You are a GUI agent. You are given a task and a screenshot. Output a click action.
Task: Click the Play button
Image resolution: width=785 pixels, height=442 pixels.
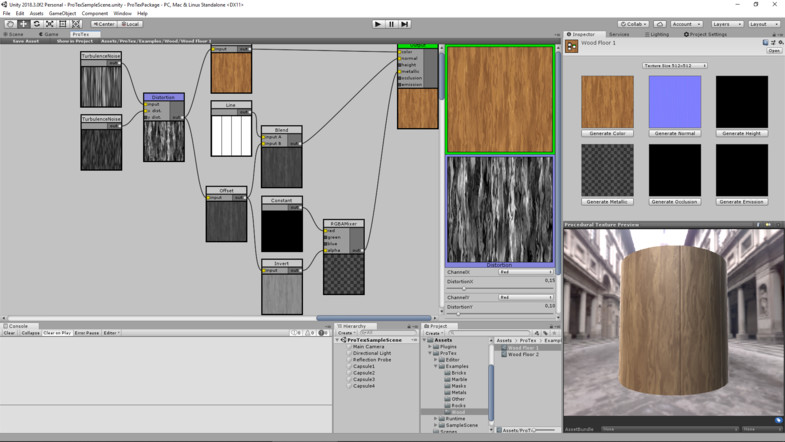tap(378, 24)
